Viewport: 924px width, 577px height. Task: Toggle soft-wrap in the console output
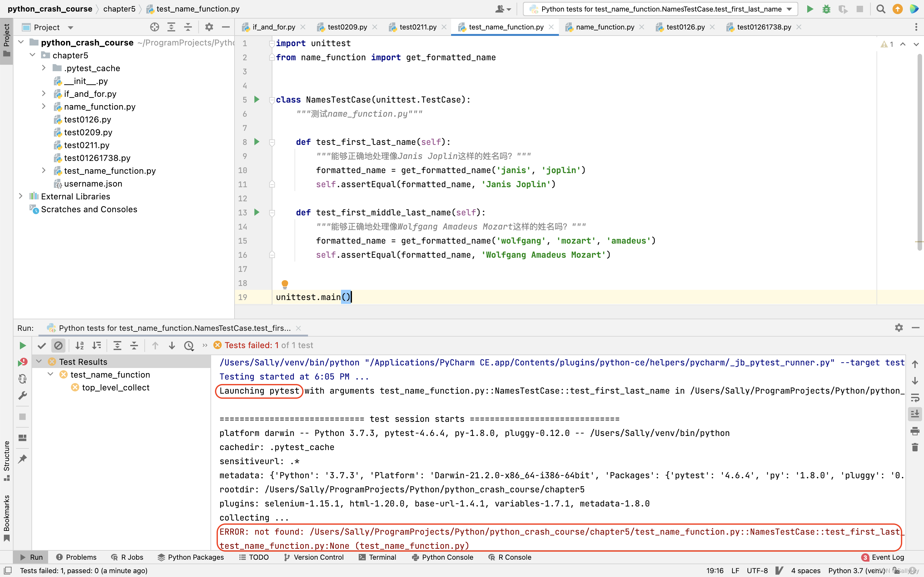(915, 397)
